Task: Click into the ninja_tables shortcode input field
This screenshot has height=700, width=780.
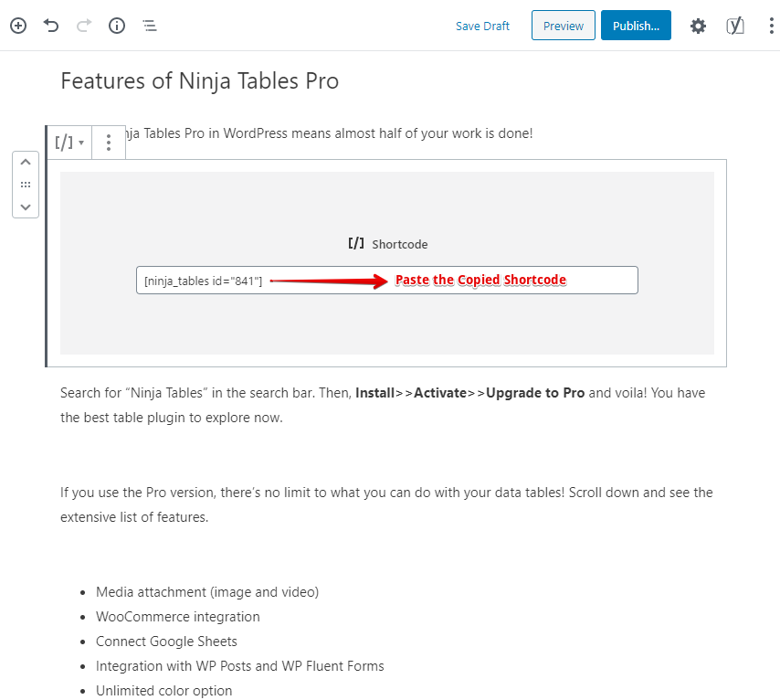Action: pos(387,281)
